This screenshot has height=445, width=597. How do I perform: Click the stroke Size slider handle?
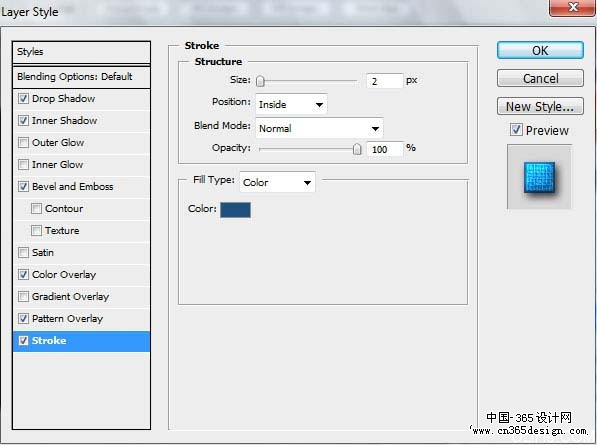click(260, 81)
